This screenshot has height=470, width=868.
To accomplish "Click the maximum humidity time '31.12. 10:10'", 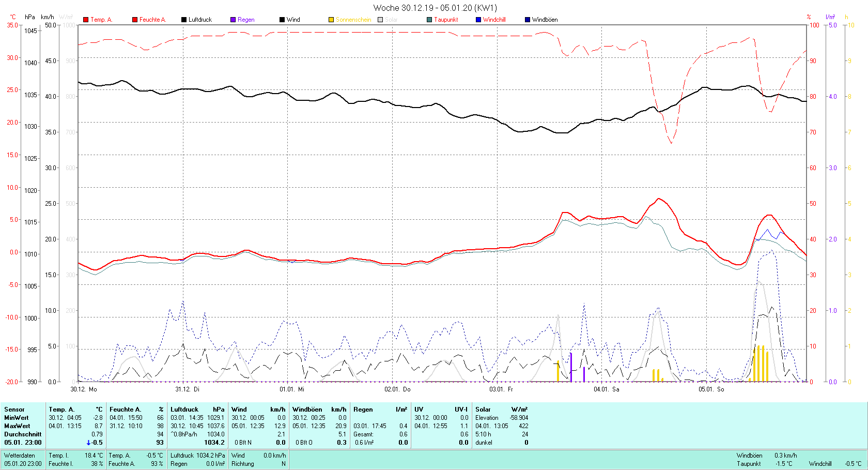I will [126, 426].
